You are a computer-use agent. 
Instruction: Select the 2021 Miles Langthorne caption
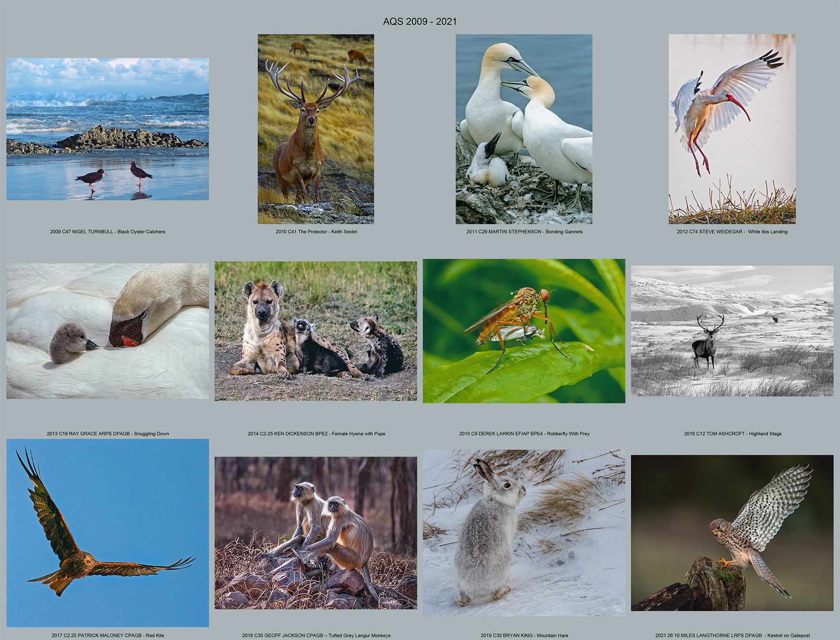pos(732,635)
